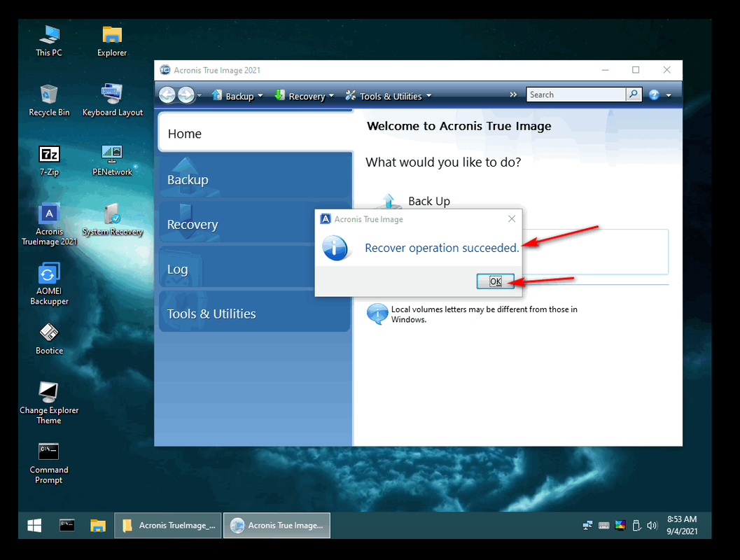The width and height of the screenshot is (740, 560).
Task: Open the Tools & Utilities toolbar menu
Action: [389, 96]
